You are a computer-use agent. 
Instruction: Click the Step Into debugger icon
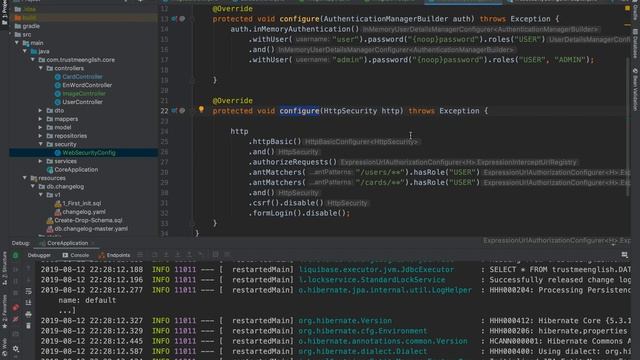(166, 255)
